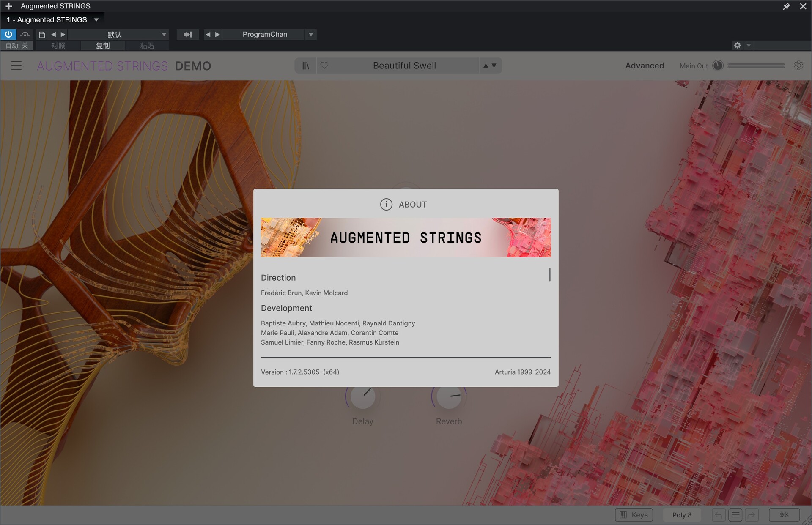The image size is (812, 525).
Task: Click the Frédéric Brun, Kevin Molcard line
Action: (x=304, y=293)
